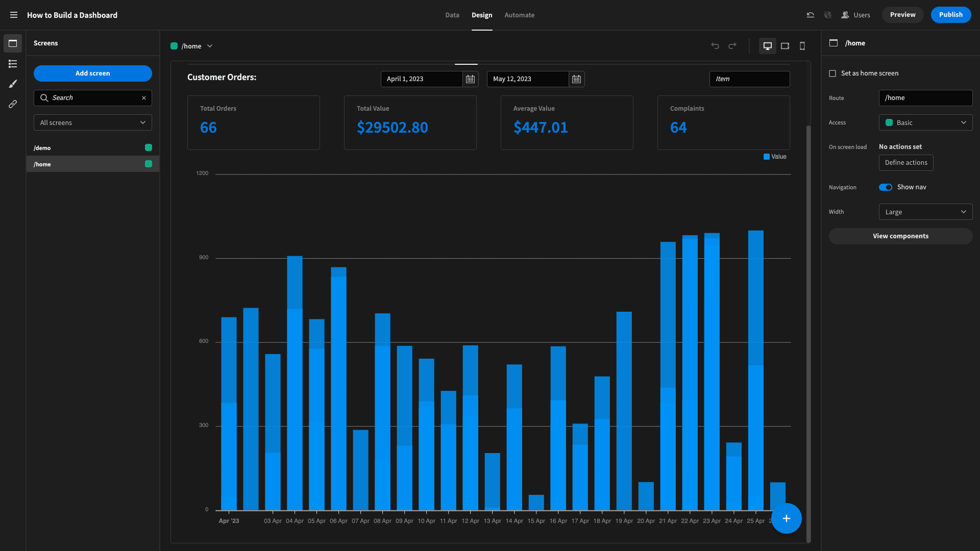
Task: Click the pencil/edit tool icon
Action: (13, 85)
